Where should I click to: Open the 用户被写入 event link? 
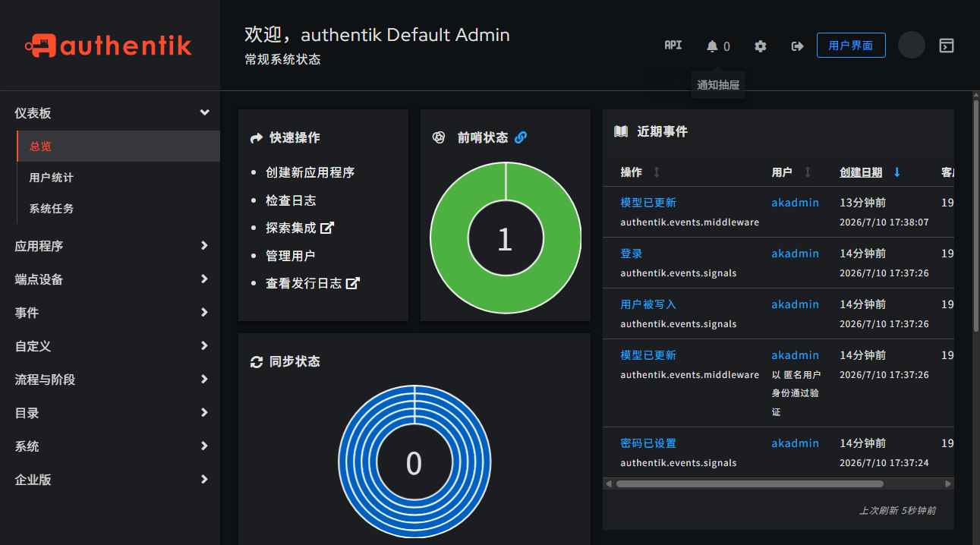click(648, 304)
